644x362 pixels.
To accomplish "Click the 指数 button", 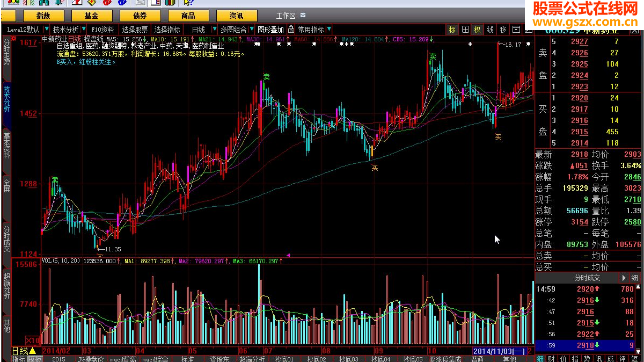I will 43,16.
